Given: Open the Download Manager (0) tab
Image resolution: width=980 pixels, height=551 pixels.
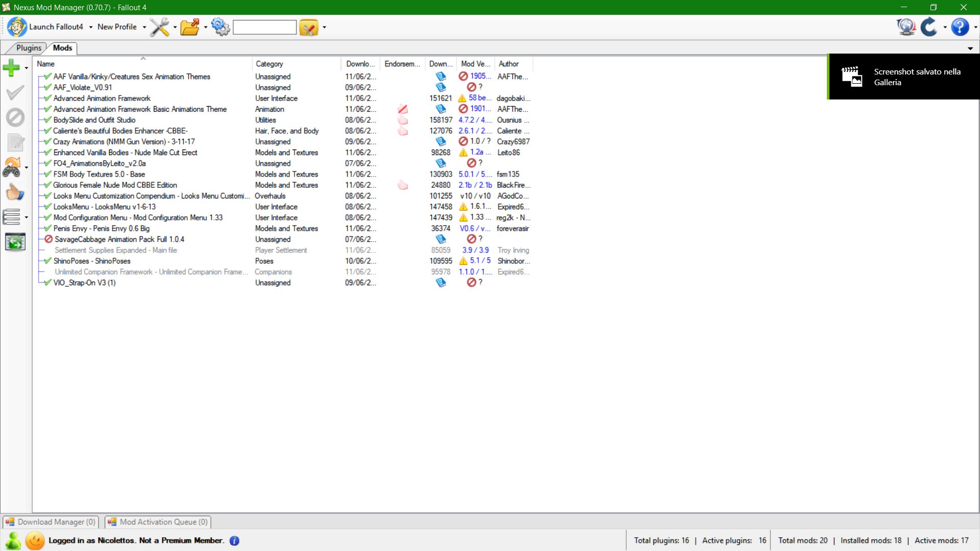Looking at the screenshot, I should (x=51, y=522).
